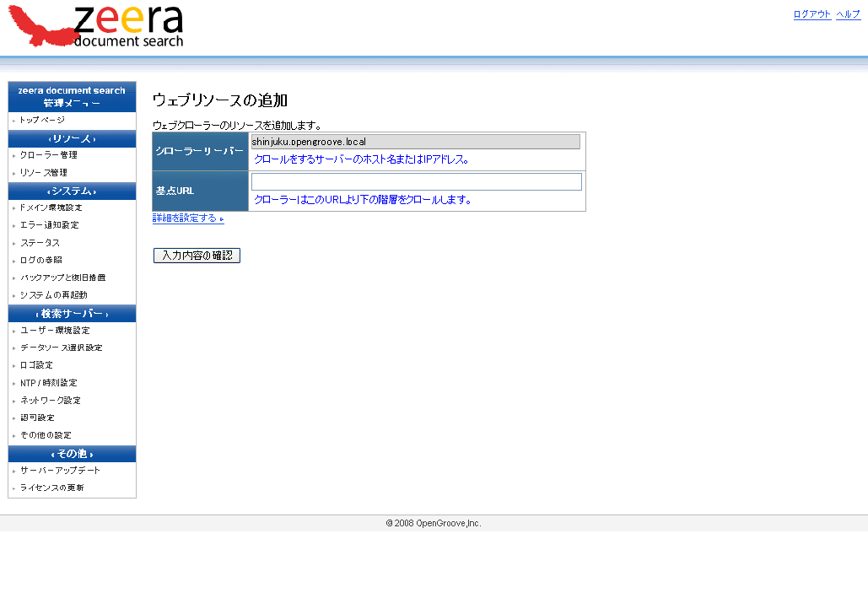Open トップページ in the sidebar menu
The width and height of the screenshot is (868, 609).
point(42,120)
